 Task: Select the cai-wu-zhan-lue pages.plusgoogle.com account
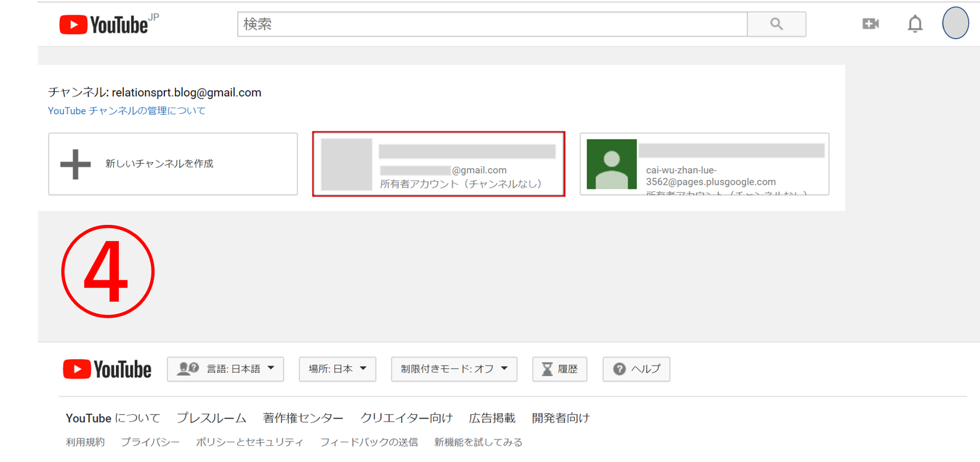pyautogui.click(x=704, y=164)
